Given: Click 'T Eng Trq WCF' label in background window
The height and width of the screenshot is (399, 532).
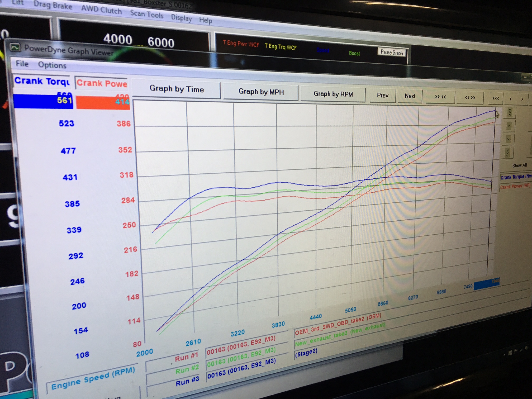Looking at the screenshot, I should (281, 46).
